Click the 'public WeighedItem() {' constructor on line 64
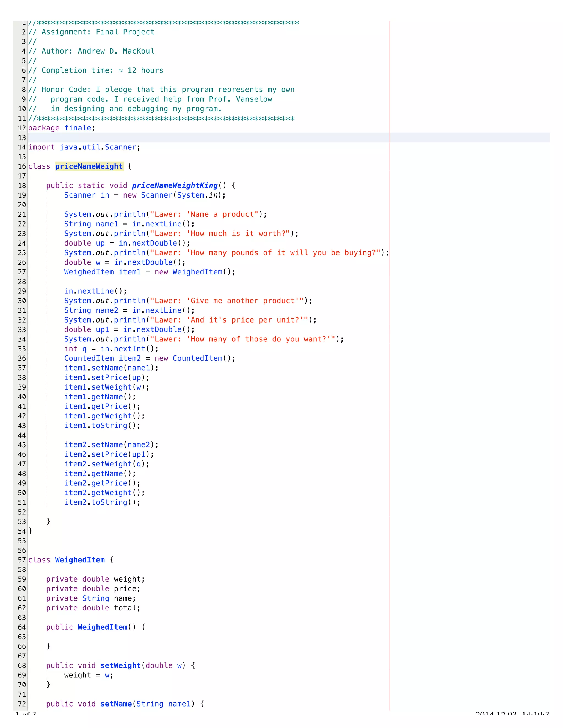Screen dimensions: 563x728 [x=96, y=627]
